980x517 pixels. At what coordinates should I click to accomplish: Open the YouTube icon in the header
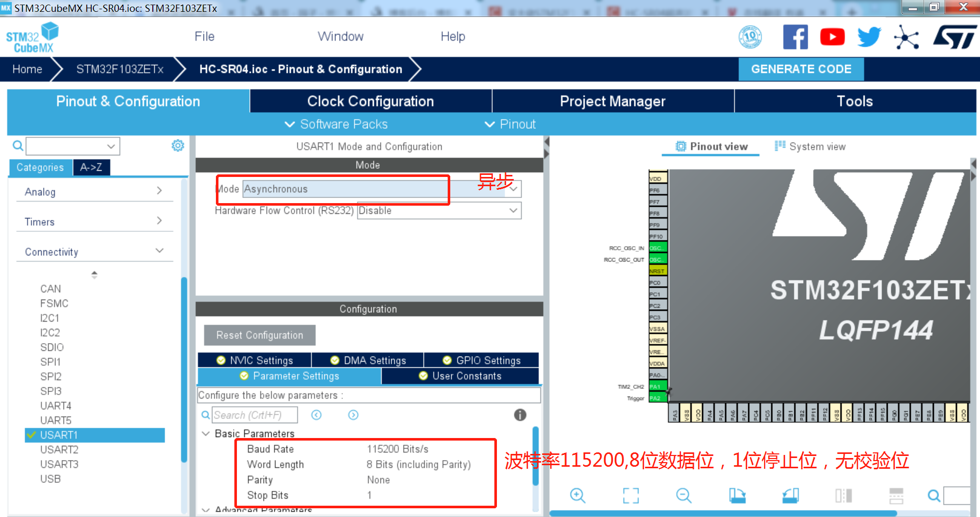(x=832, y=37)
